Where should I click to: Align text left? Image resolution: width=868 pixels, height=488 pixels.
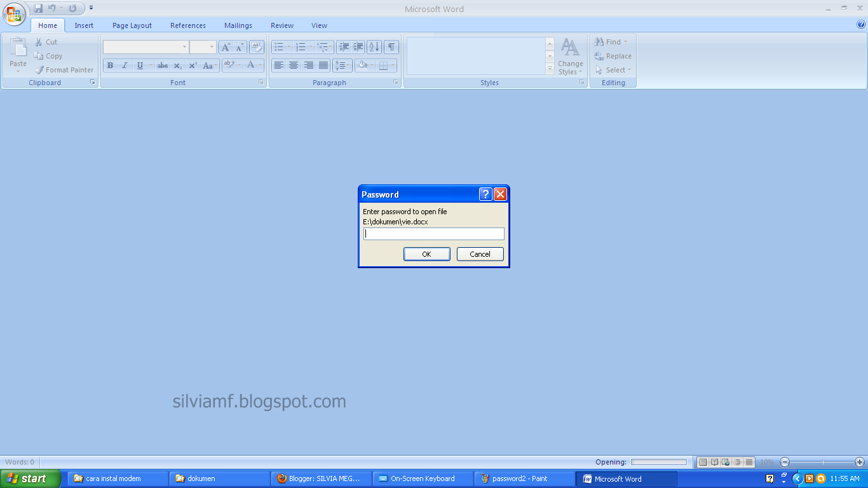point(278,65)
